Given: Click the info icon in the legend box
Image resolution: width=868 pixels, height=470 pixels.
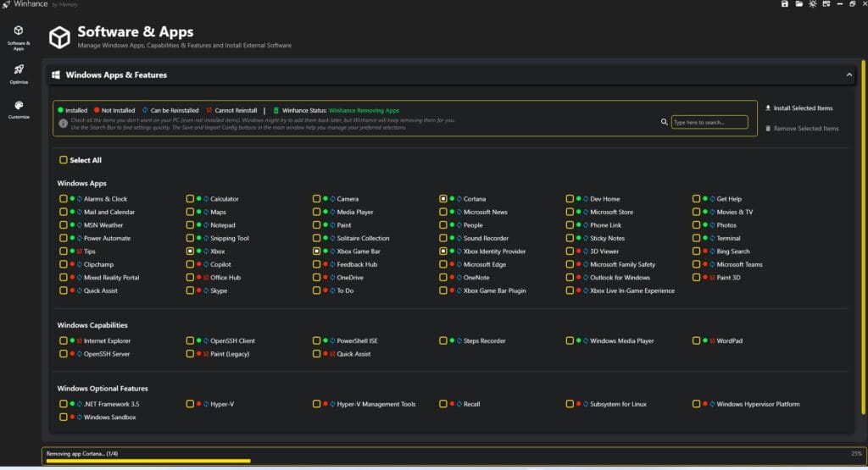Looking at the screenshot, I should click(x=63, y=124).
